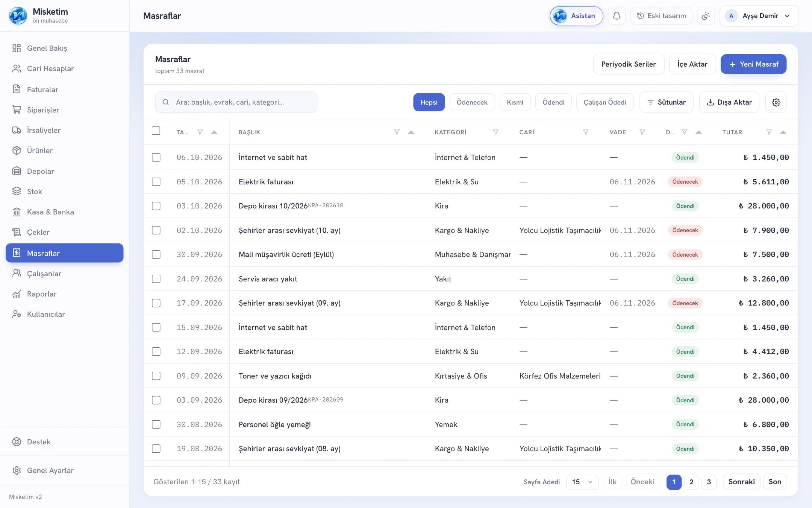The image size is (812, 508).
Task: Focus the expense search field
Action: (236, 102)
